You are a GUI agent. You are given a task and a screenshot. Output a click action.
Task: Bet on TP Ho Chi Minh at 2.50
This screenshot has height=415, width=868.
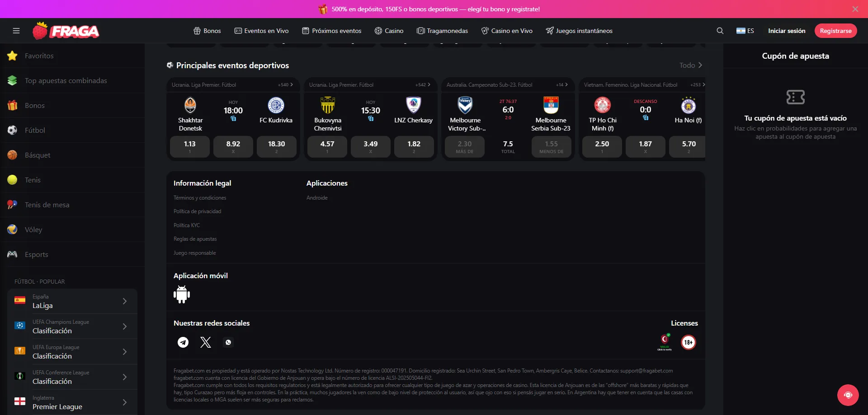pyautogui.click(x=602, y=147)
